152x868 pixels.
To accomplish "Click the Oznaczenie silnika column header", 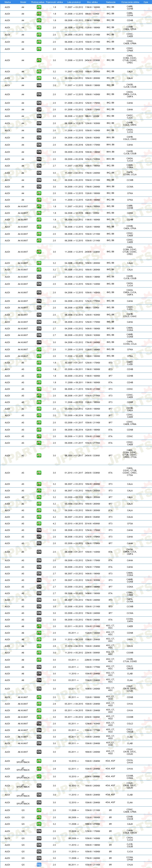I will coord(130,2).
